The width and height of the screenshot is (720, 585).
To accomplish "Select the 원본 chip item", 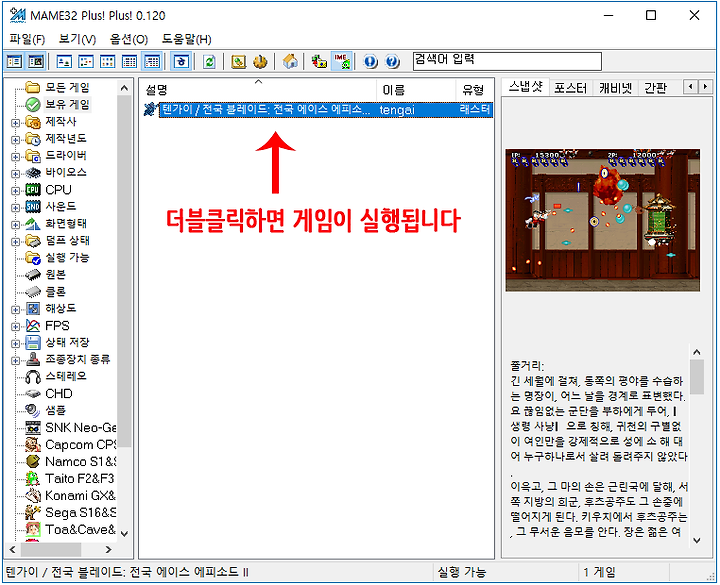I will point(55,275).
